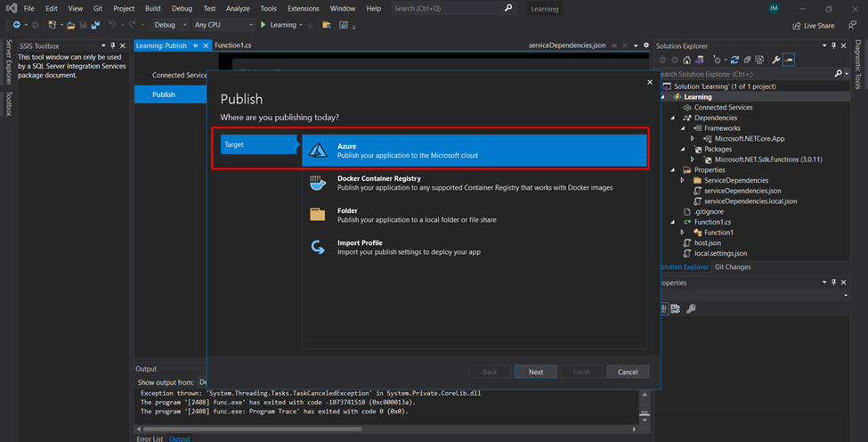This screenshot has width=868, height=442.
Task: Click the Undo arrow icon
Action: (112, 25)
